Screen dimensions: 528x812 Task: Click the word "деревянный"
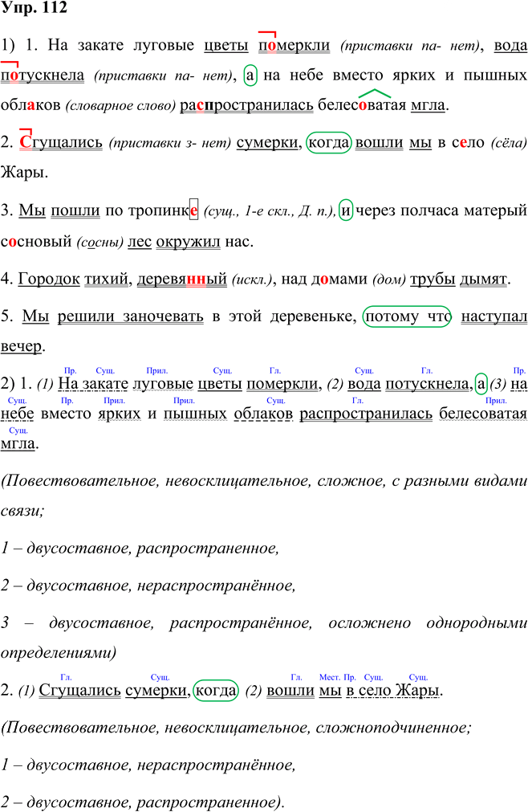pyautogui.click(x=182, y=280)
